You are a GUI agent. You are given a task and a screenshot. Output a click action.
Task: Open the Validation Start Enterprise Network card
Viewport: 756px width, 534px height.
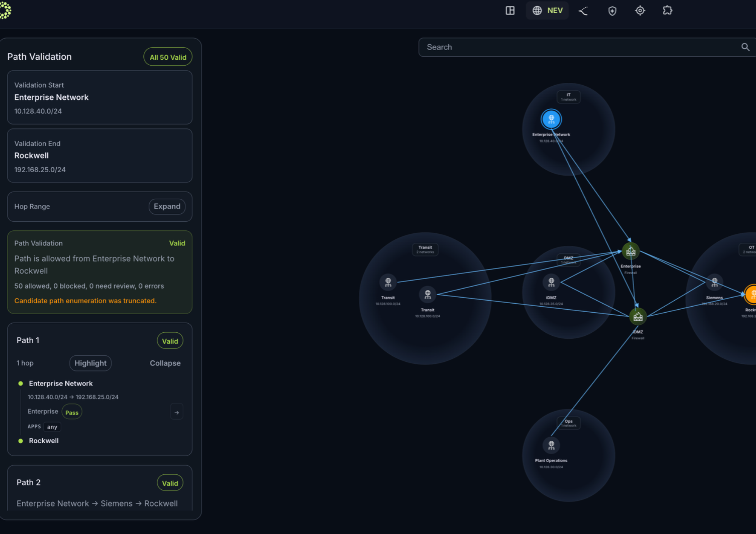(x=100, y=97)
